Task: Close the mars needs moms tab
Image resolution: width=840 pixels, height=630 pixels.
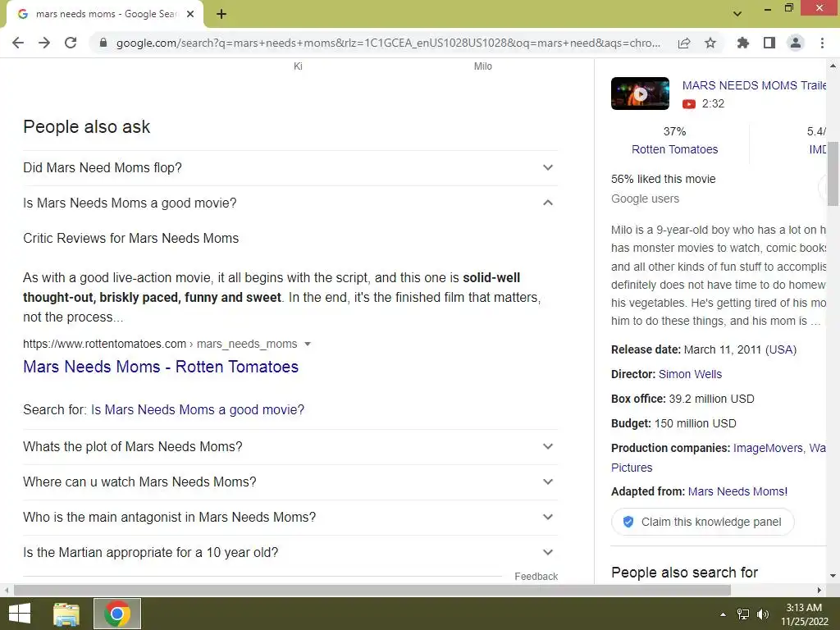Action: point(190,14)
